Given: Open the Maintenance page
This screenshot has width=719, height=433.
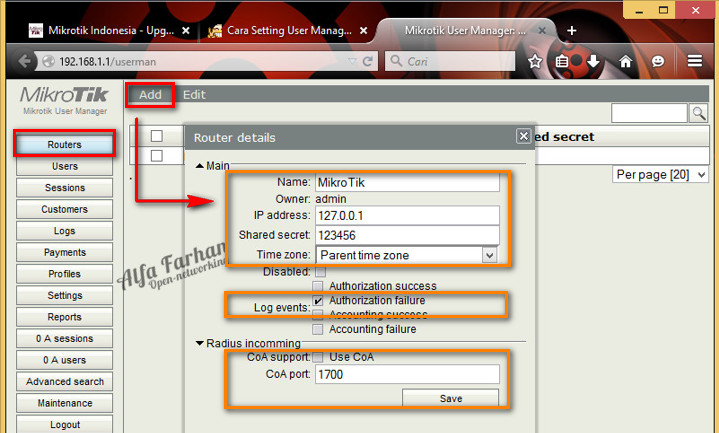Looking at the screenshot, I should 64,403.
